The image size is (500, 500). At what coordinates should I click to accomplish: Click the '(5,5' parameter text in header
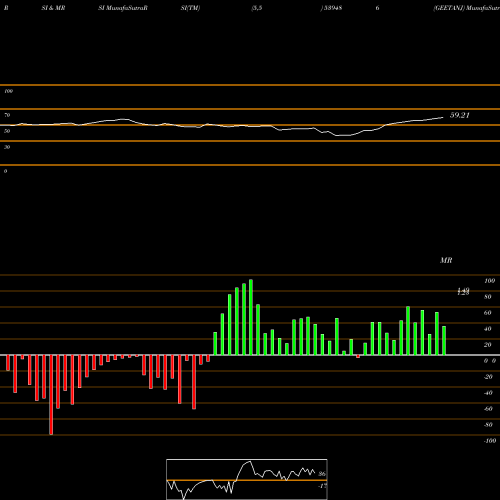point(257,8)
